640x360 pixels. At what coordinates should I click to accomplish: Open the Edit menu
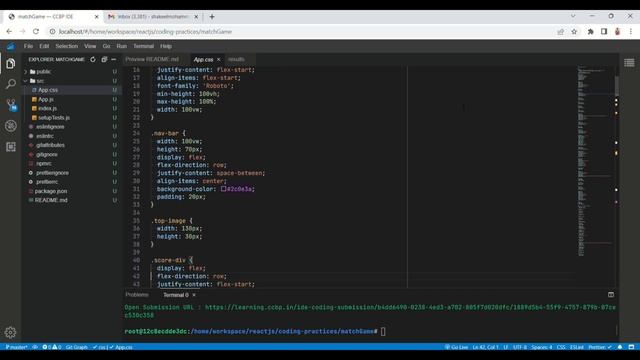click(x=44, y=46)
